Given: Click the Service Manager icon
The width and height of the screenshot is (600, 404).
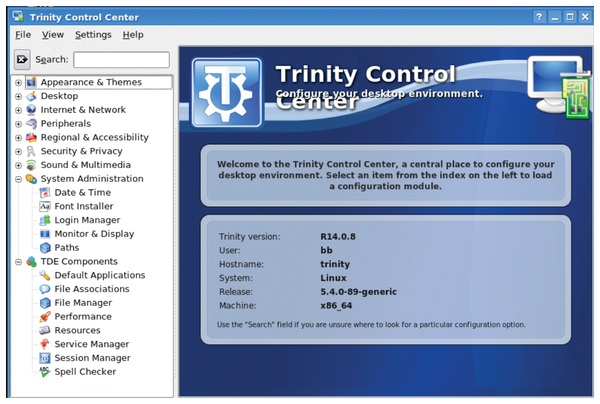Looking at the screenshot, I should pyautogui.click(x=45, y=344).
